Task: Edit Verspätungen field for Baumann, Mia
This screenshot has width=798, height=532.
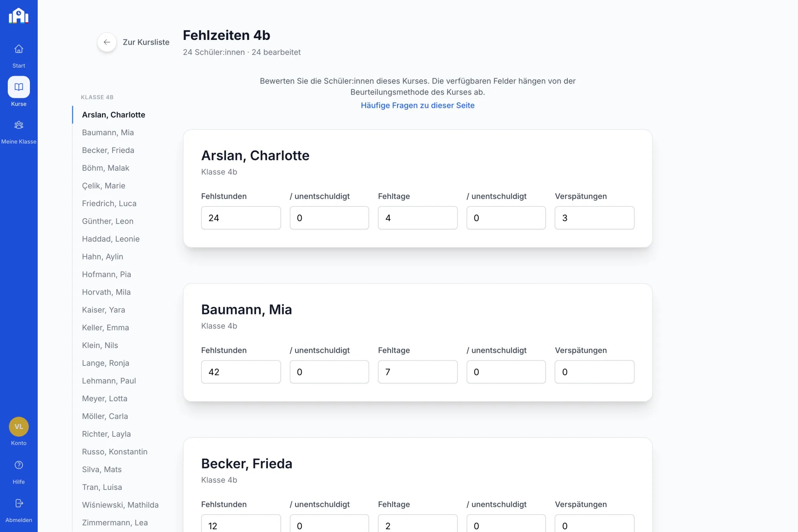Action: 594,372
